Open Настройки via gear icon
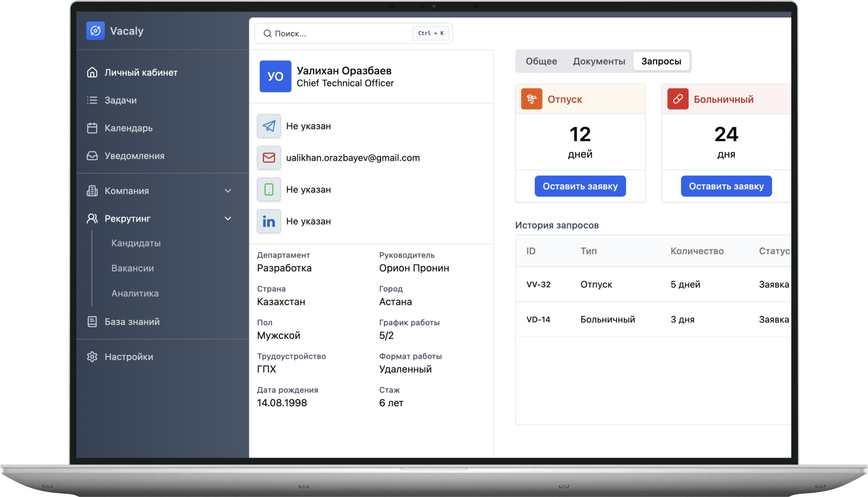 (x=92, y=357)
